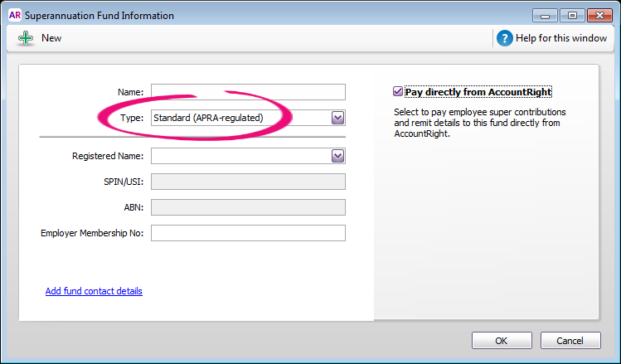Screen dimensions: 621x364
Task: Expand the Type dropdown arrow
Action: pos(337,118)
